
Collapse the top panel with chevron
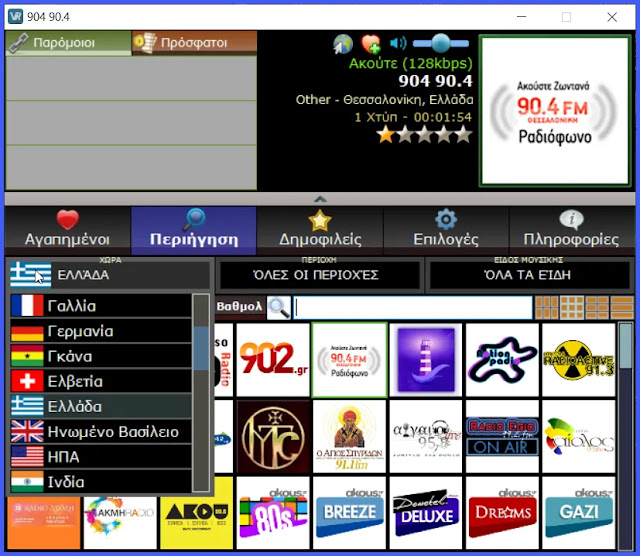(320, 199)
